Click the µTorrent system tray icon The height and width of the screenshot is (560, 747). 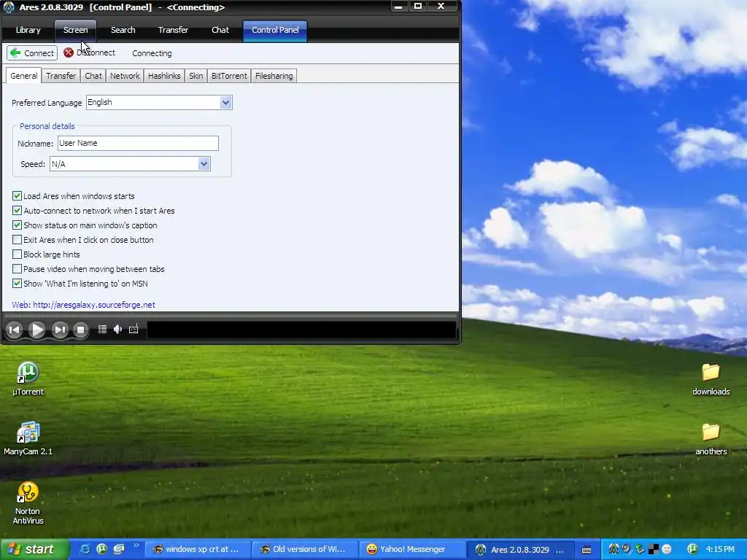pyautogui.click(x=693, y=549)
